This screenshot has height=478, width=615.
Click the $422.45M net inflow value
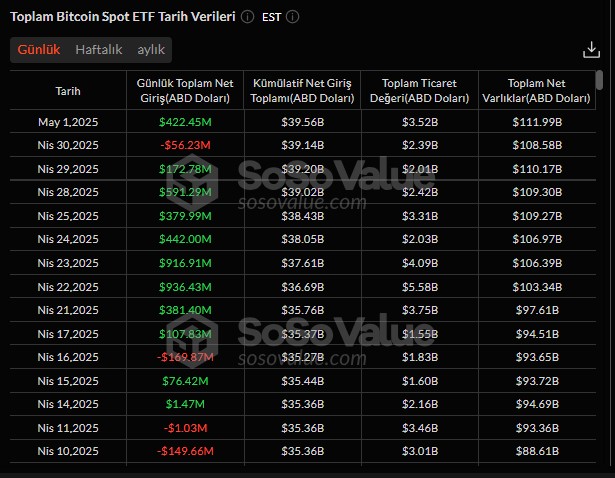(x=185, y=122)
